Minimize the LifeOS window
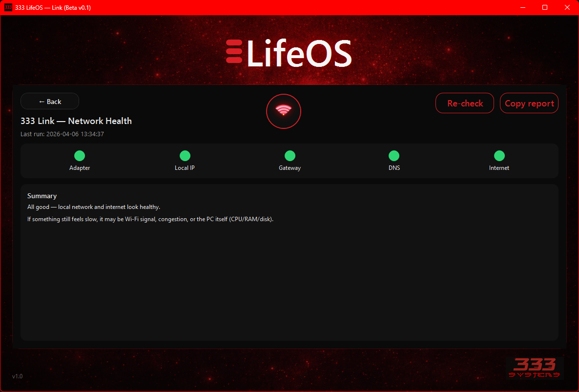 click(522, 7)
